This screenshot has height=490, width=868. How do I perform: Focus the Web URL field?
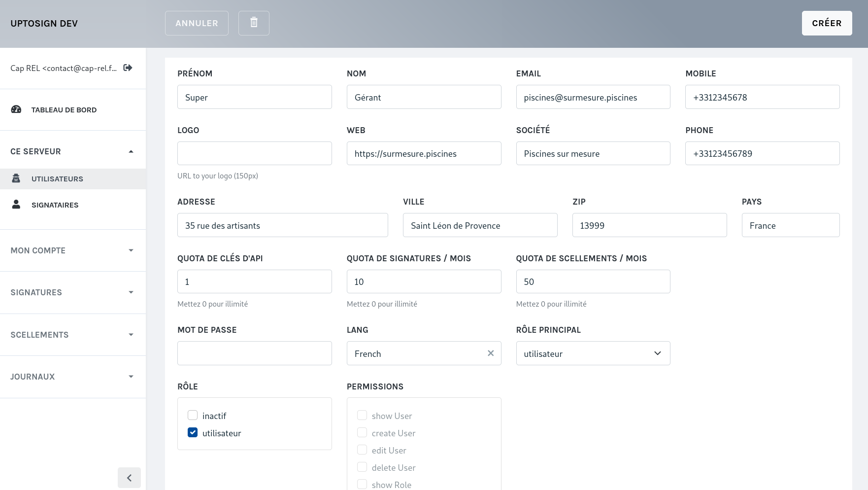pyautogui.click(x=424, y=153)
